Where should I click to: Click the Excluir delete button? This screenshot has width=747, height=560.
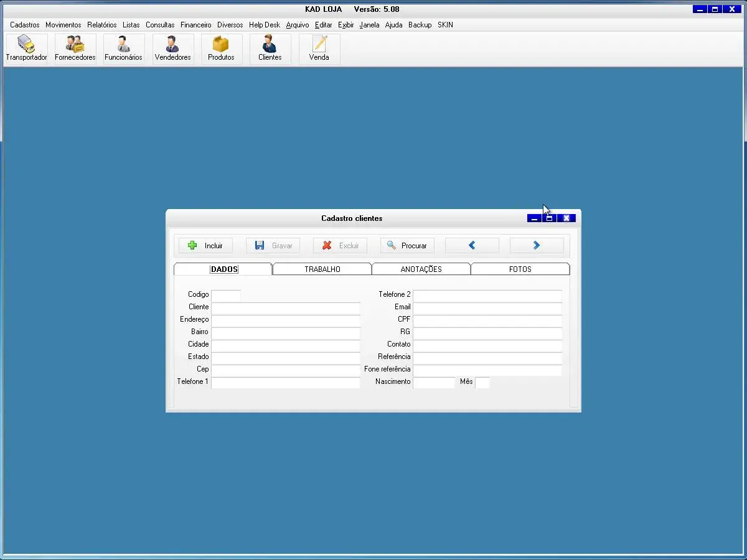pos(340,246)
